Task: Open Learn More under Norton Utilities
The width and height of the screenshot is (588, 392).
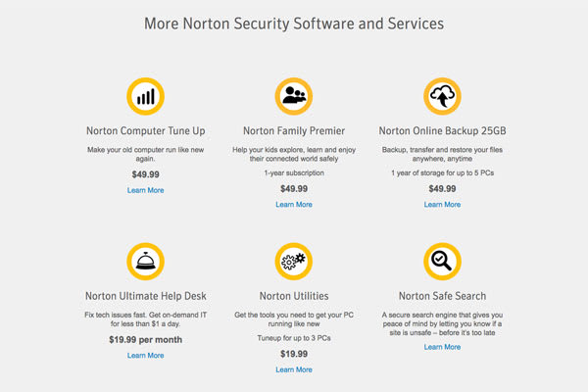Action: coord(293,369)
